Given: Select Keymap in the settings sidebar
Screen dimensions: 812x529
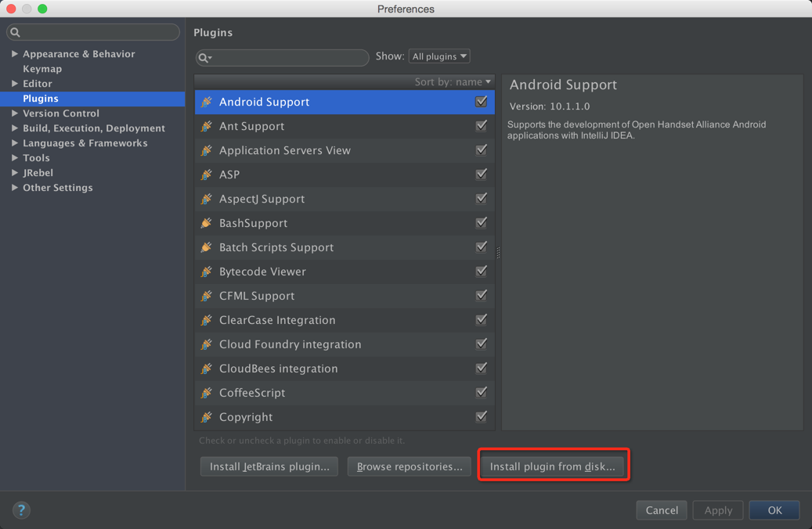Looking at the screenshot, I should coord(42,69).
